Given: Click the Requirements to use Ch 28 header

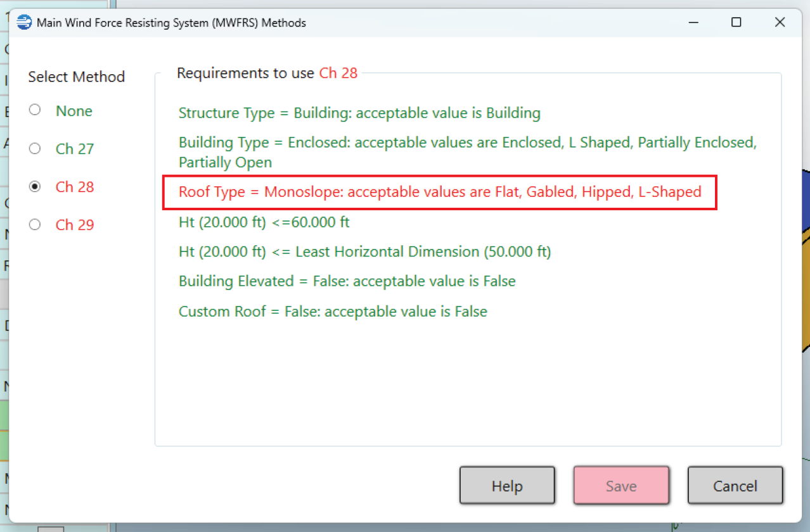Looking at the screenshot, I should [267, 73].
